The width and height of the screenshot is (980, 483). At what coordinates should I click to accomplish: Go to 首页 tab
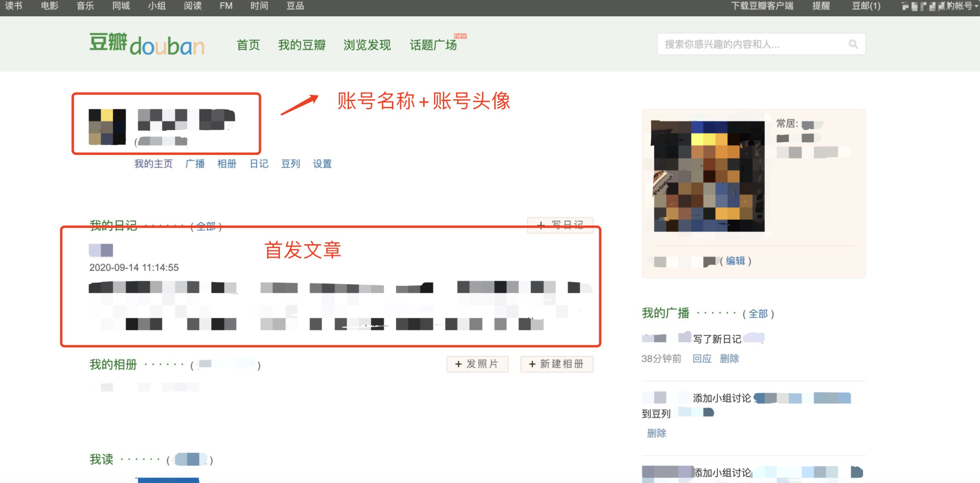point(248,45)
